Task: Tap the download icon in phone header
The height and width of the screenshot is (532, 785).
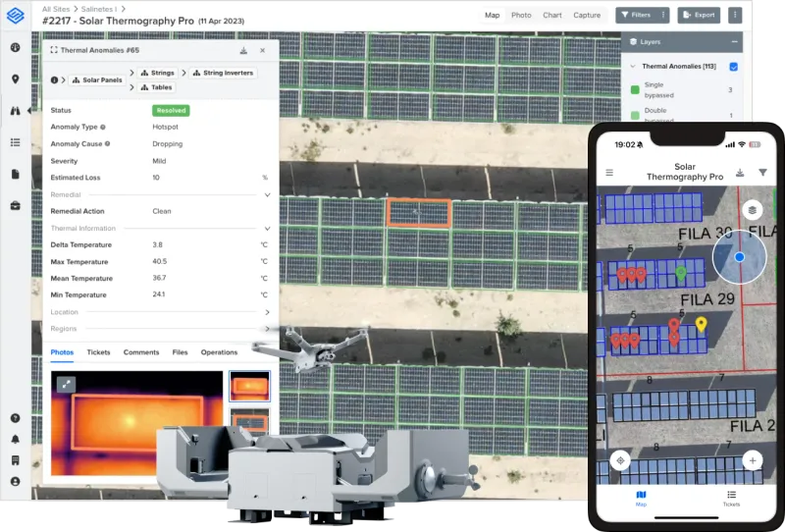Action: (740, 173)
